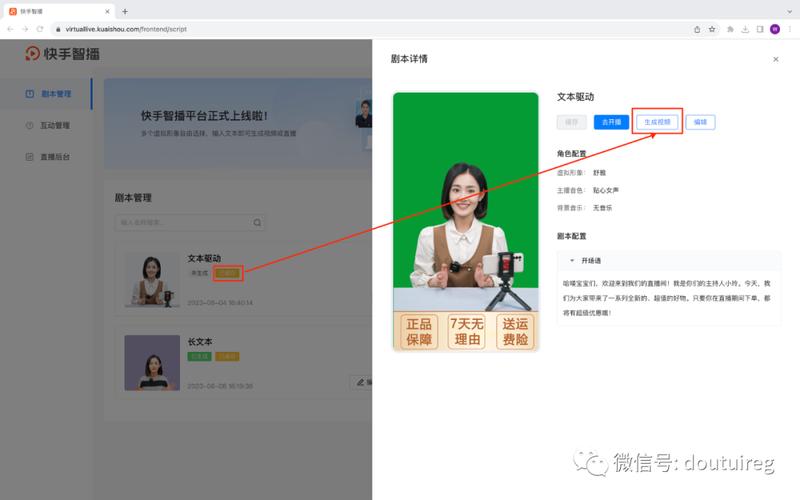Click the site lock icon
This screenshot has height=500, width=800.
[58, 29]
